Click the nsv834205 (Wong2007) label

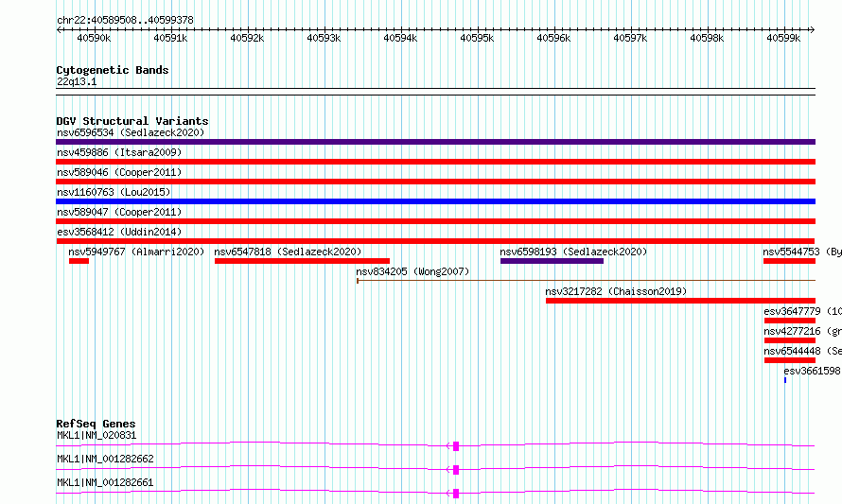click(x=412, y=271)
